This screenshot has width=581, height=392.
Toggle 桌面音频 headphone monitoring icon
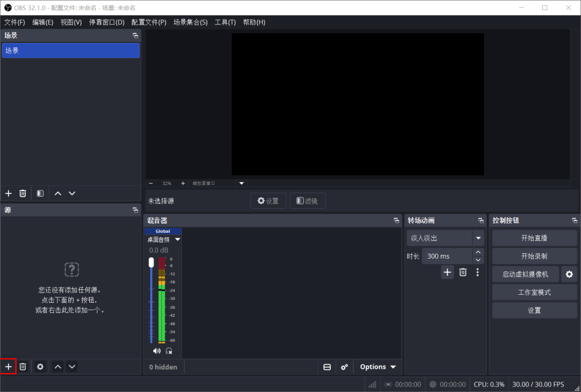click(169, 351)
